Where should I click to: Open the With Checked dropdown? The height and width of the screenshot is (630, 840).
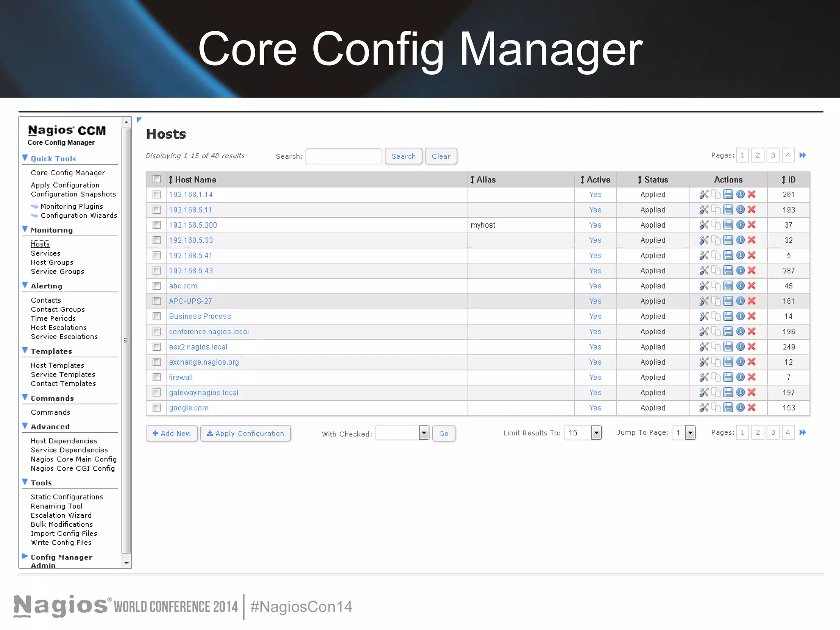(x=402, y=433)
